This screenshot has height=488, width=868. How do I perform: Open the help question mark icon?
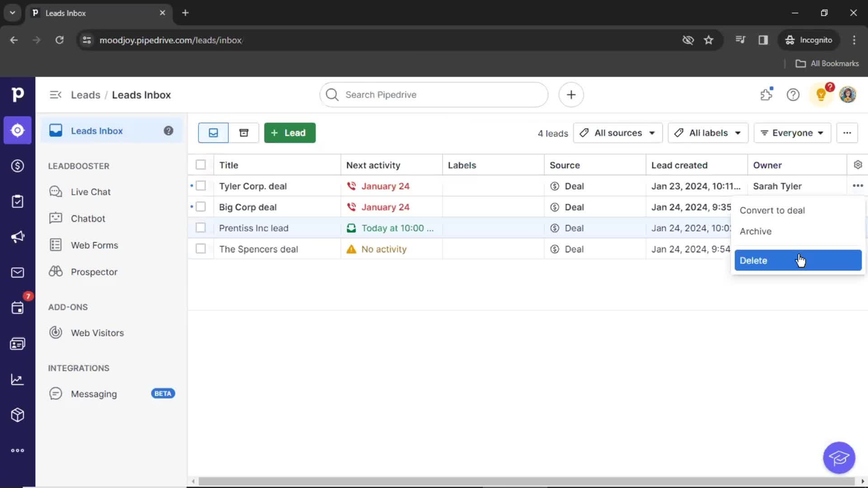(793, 95)
